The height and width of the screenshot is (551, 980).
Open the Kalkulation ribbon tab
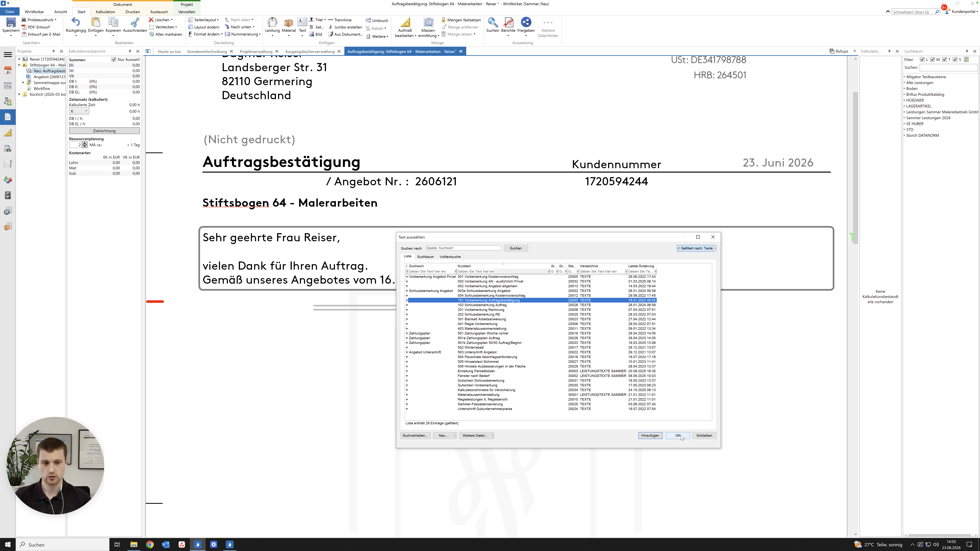pos(105,12)
